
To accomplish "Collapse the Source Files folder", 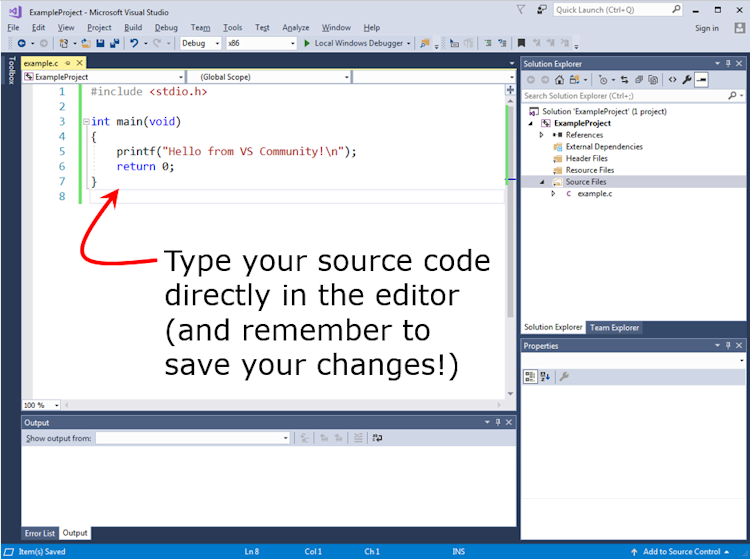I will coord(542,182).
